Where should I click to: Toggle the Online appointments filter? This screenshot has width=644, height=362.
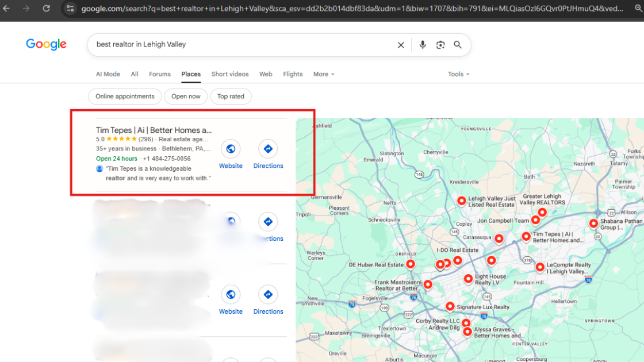click(x=125, y=97)
